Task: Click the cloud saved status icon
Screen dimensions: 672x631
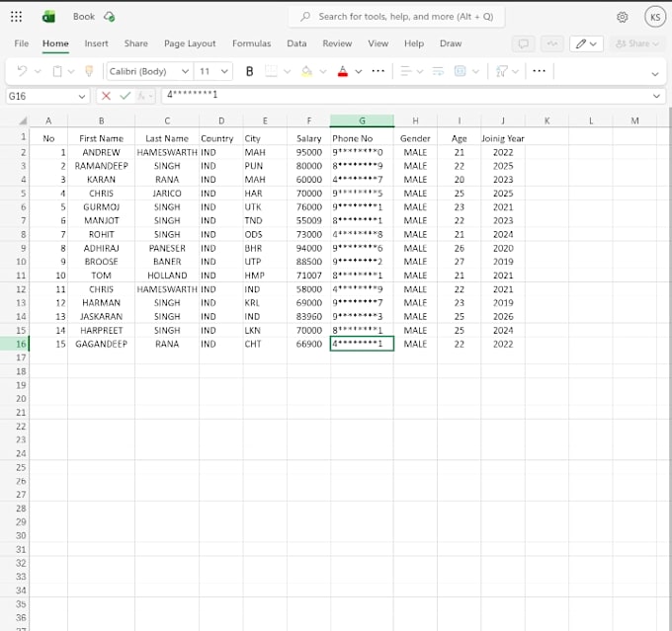Action: click(109, 17)
